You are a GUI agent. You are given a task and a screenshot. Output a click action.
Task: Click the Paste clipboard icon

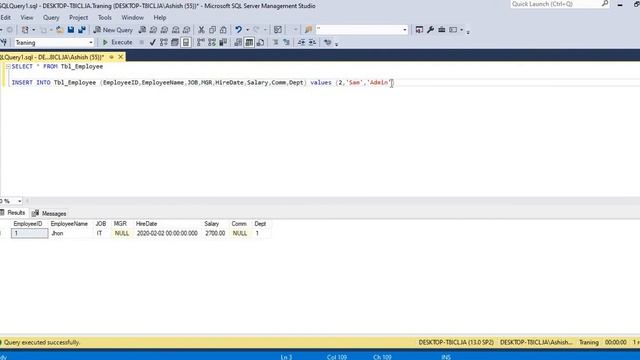[x=223, y=30]
